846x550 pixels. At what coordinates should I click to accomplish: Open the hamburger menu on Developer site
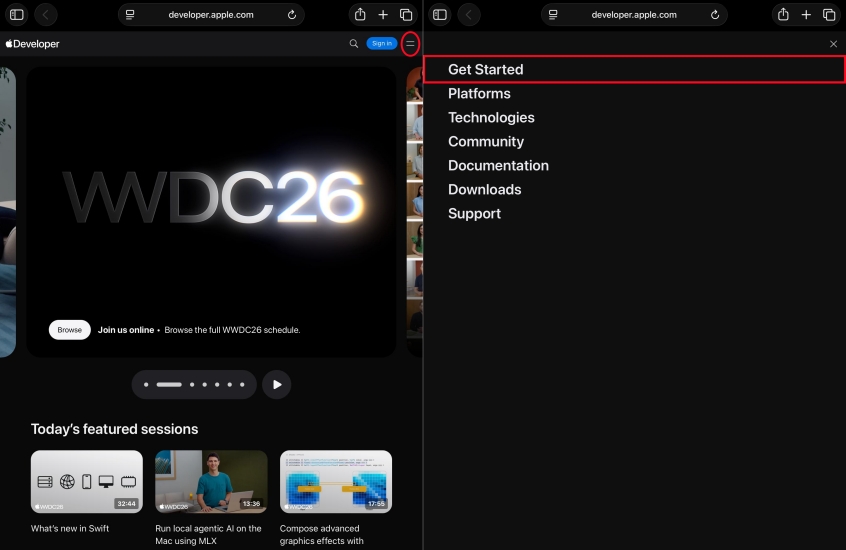410,43
